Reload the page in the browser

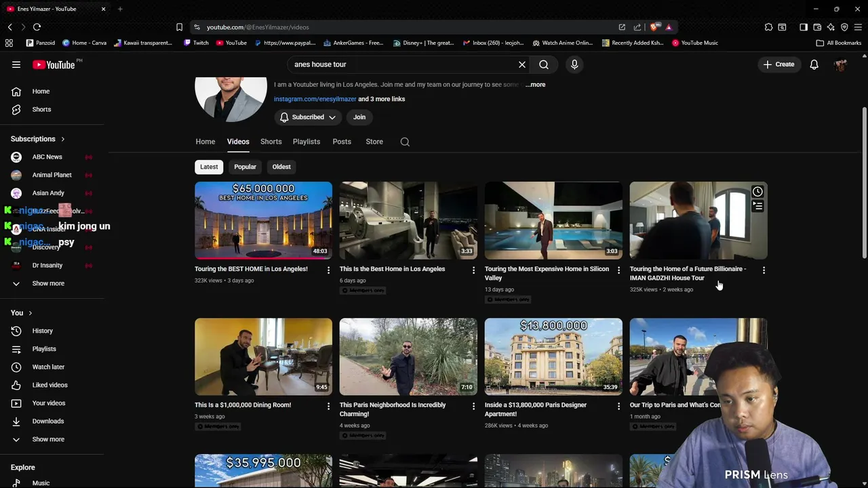(37, 27)
